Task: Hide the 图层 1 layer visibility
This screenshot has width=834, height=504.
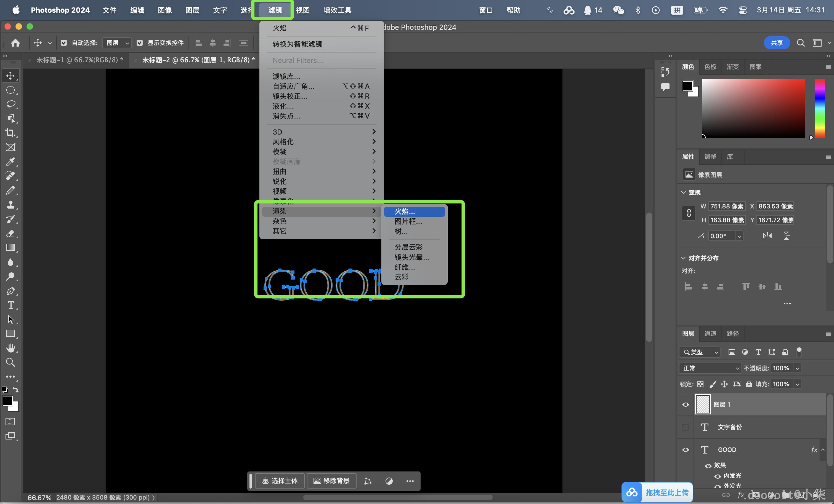Action: 686,404
